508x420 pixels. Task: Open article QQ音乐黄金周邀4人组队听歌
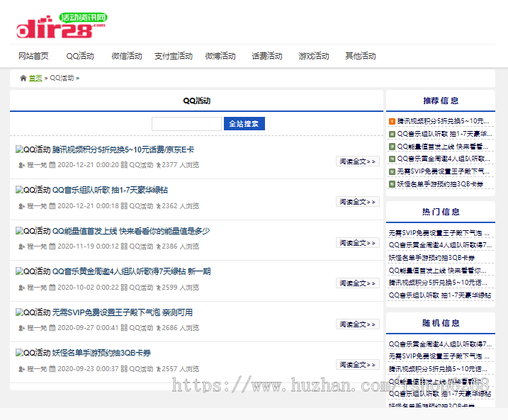(x=132, y=271)
